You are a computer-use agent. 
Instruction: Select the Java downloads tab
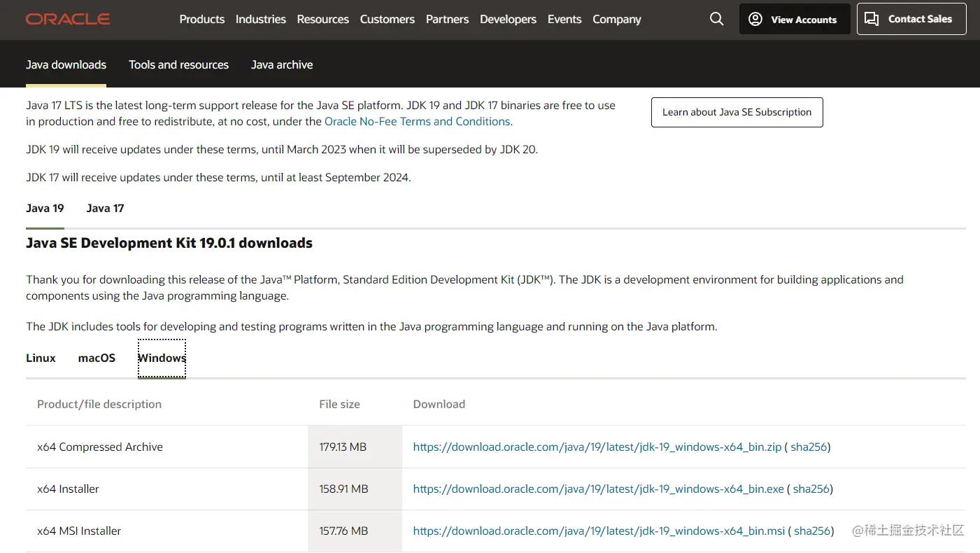tap(66, 64)
